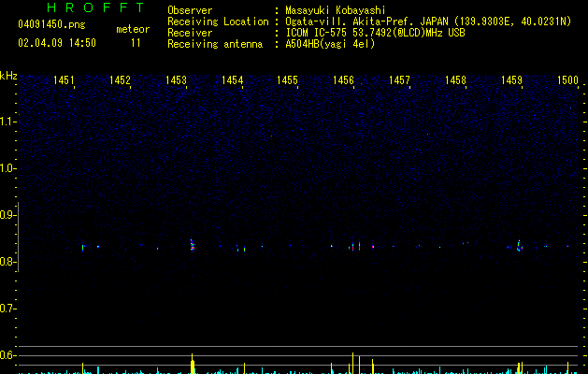Click frequency axis label 1.0
This screenshot has width=588, height=374.
(8, 168)
